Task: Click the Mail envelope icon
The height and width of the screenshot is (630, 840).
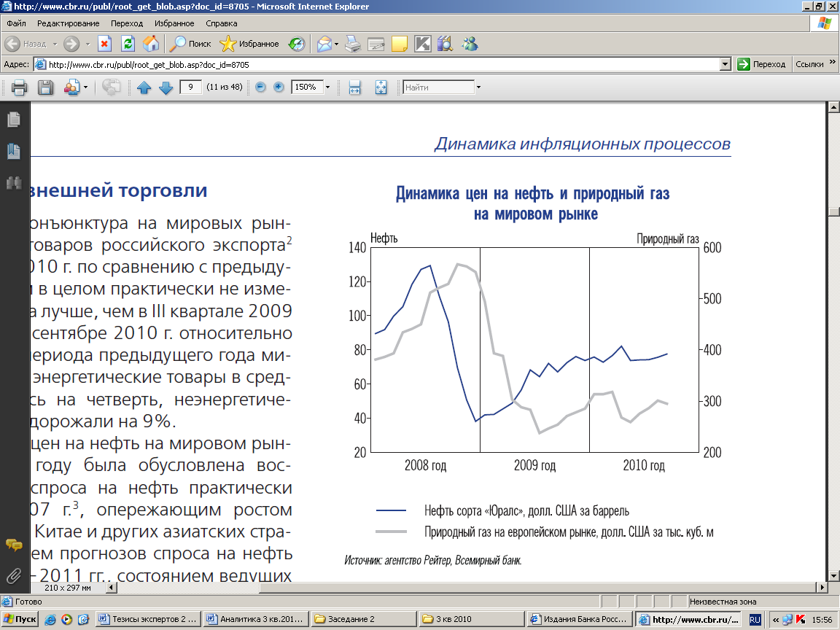Action: point(324,44)
